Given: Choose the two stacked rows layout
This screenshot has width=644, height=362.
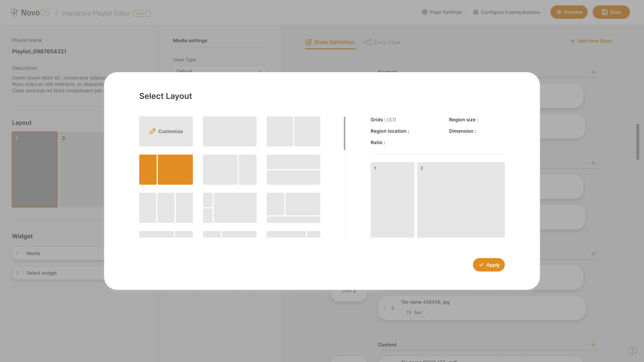Looking at the screenshot, I should [x=293, y=170].
